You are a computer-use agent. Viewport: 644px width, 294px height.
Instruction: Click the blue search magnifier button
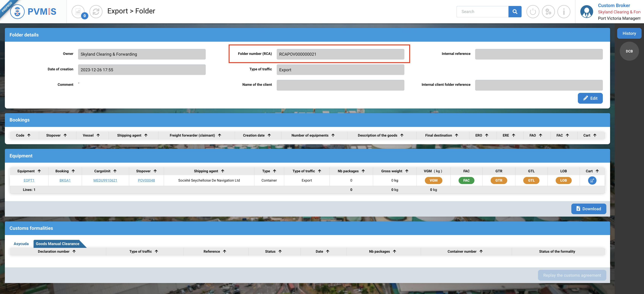point(515,12)
